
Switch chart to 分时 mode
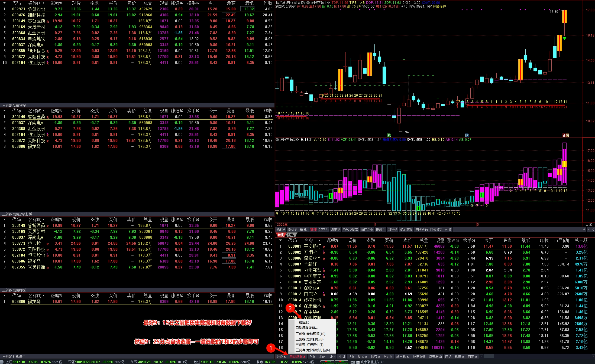(x=291, y=235)
